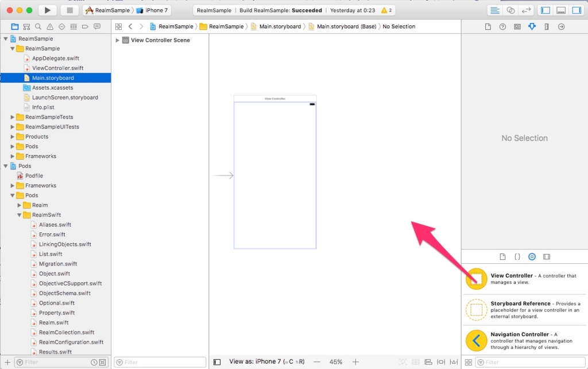Open LaunchScreen.storyboard
588x369 pixels.
[x=65, y=97]
